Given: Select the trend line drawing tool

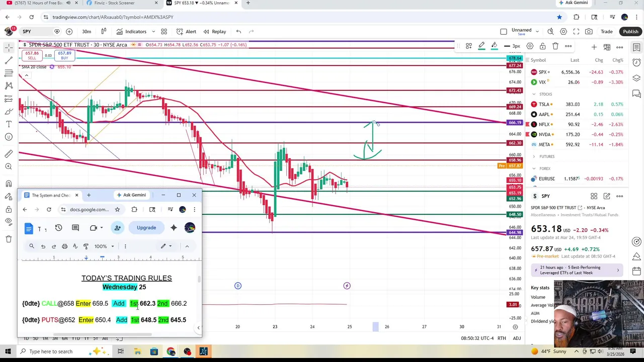Looking at the screenshot, I should 9,60.
